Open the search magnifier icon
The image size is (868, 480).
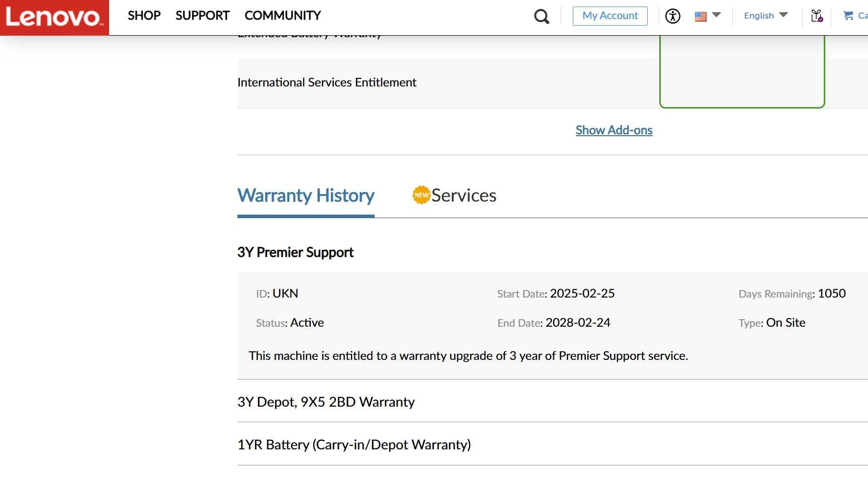click(541, 17)
